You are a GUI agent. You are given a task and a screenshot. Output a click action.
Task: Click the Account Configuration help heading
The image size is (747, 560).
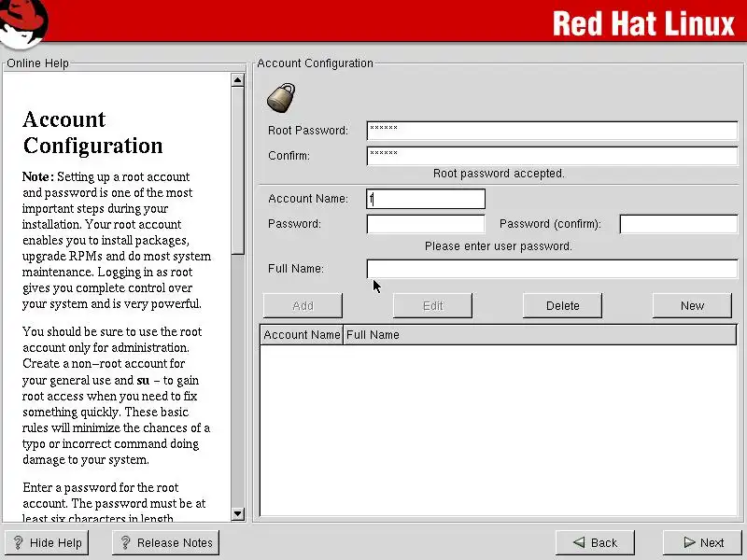92,133
